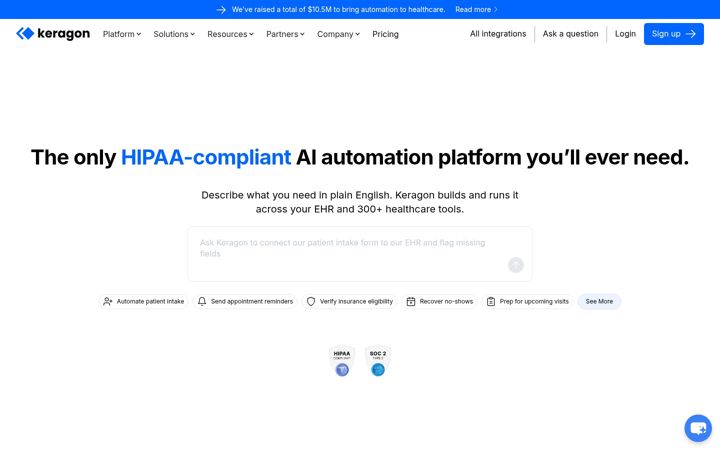Click the clipboard icon on Prep for upcoming visits
This screenshot has height=450, width=720.
point(491,302)
